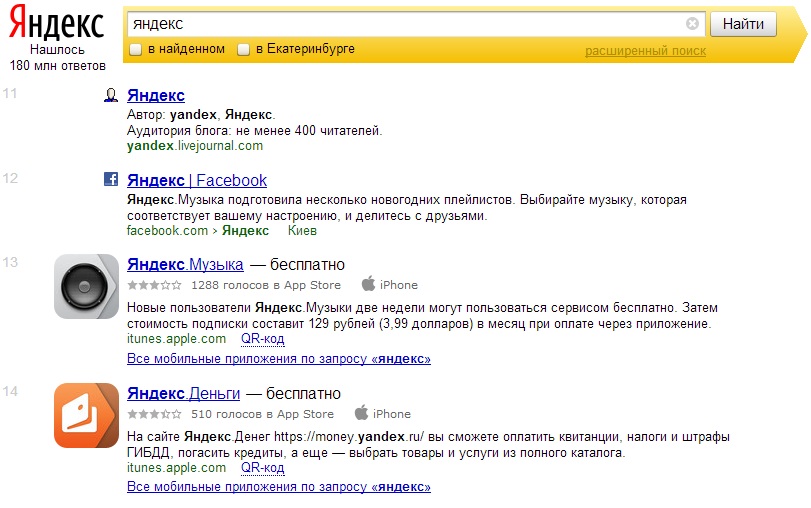Click the Яндекс logo
811x508 pixels.
[x=56, y=22]
